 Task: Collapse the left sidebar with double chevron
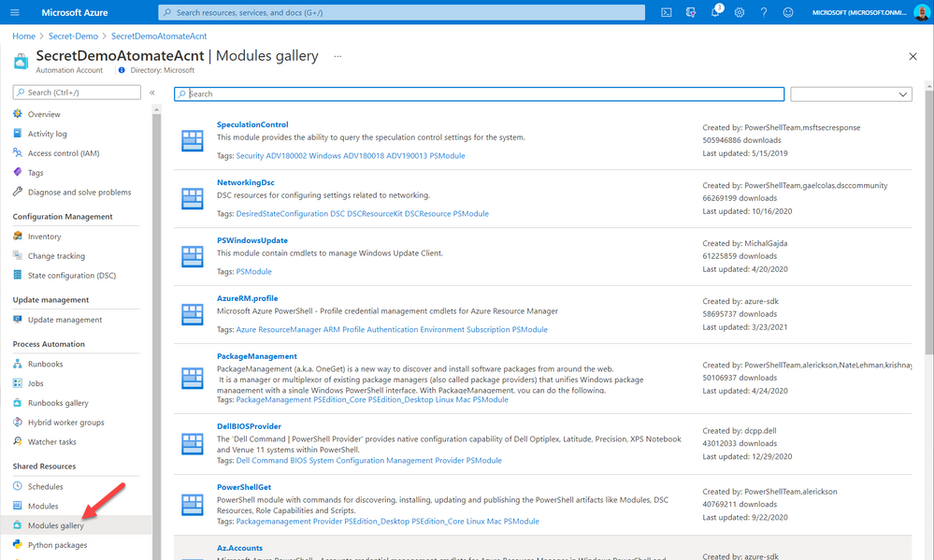(152, 93)
